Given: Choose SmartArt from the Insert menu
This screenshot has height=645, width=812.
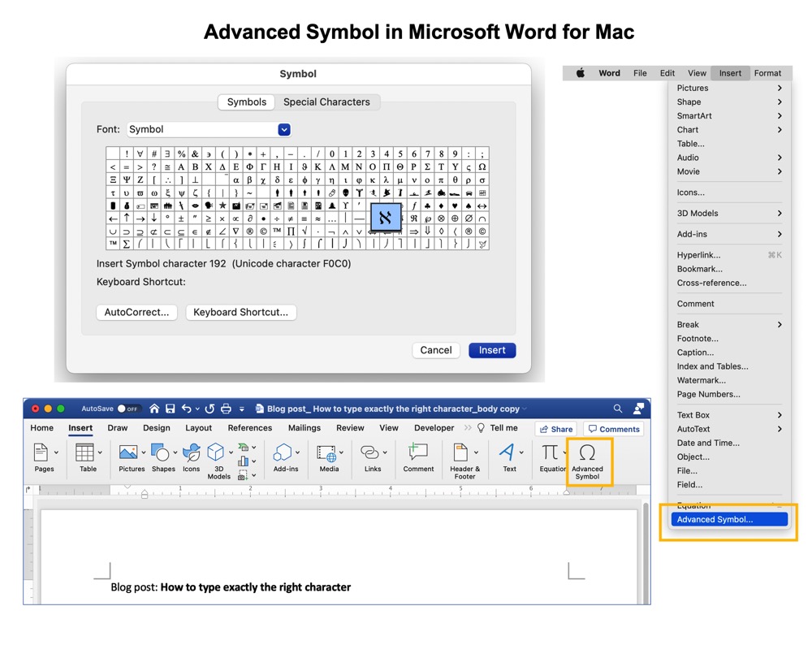Looking at the screenshot, I should [729, 116].
